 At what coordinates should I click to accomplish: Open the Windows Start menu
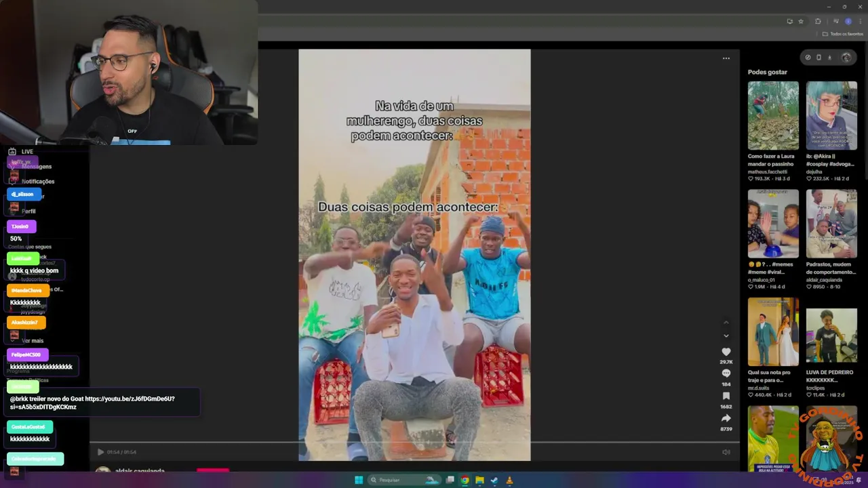[x=359, y=480]
